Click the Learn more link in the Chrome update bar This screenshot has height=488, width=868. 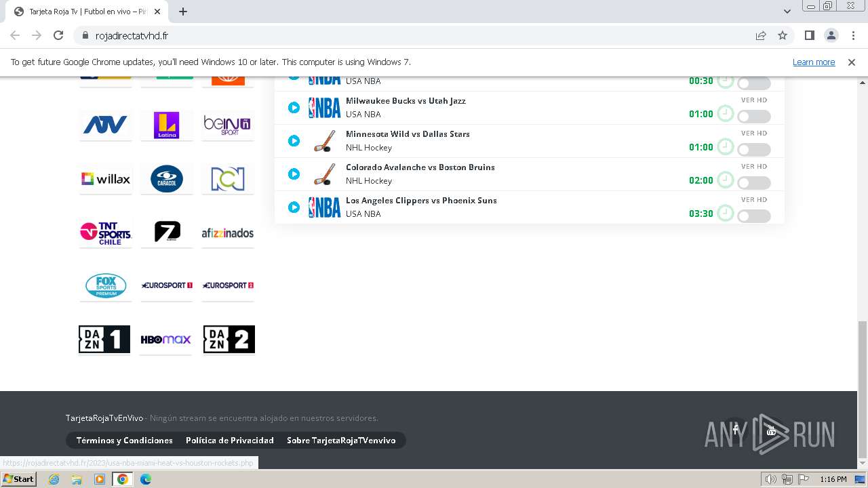point(814,62)
